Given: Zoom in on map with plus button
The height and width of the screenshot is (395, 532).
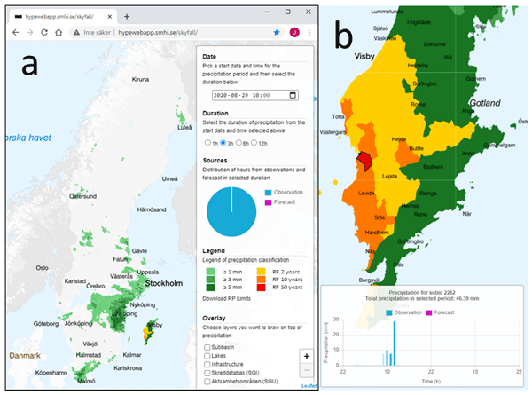Looking at the screenshot, I should click(x=306, y=356).
